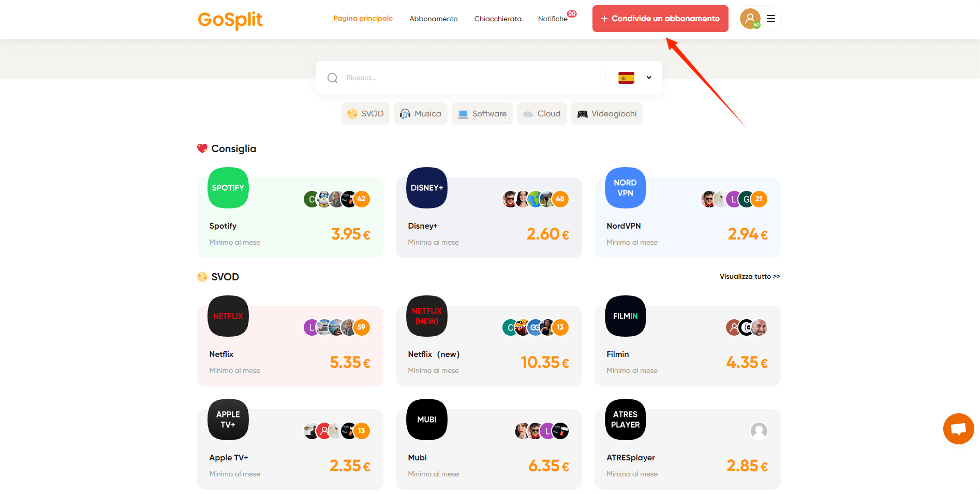
Task: Open the orange chat support bubble
Action: coord(958,429)
